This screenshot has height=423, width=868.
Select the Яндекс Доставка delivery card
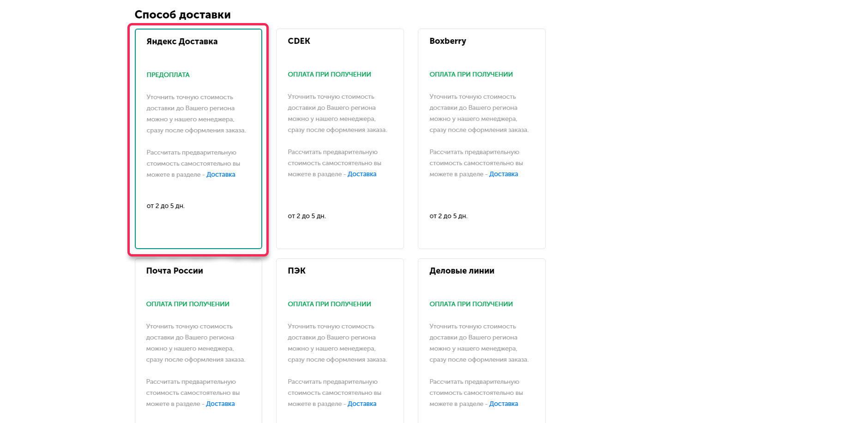tap(199, 139)
